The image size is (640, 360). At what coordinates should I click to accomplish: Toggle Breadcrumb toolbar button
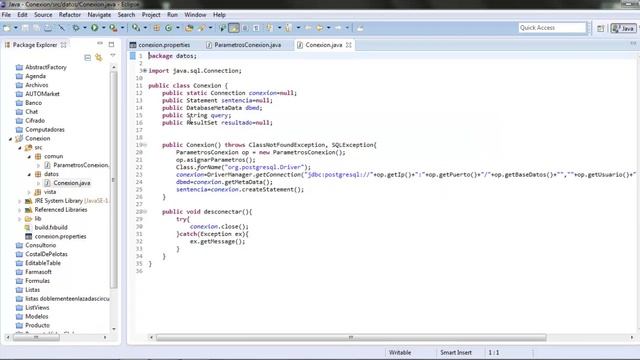click(222, 28)
